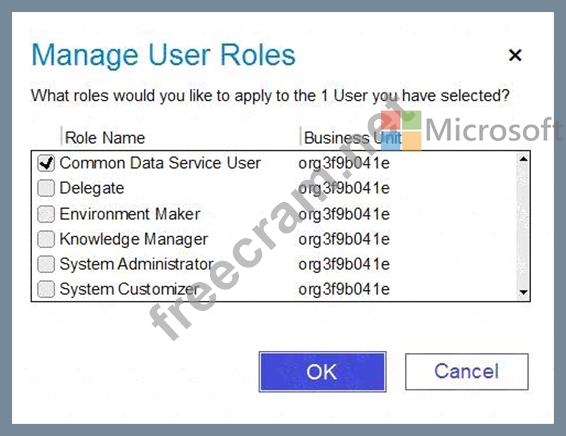This screenshot has height=436, width=566.
Task: Sort by the Business Unit column header
Action: pyautogui.click(x=353, y=138)
